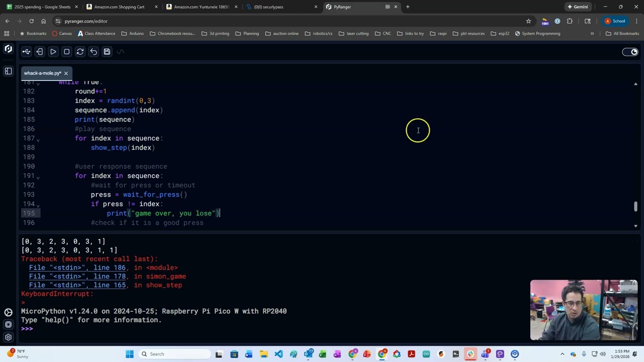Open the Class Attendance bookmark
This screenshot has width=644, height=362.
tap(97, 34)
